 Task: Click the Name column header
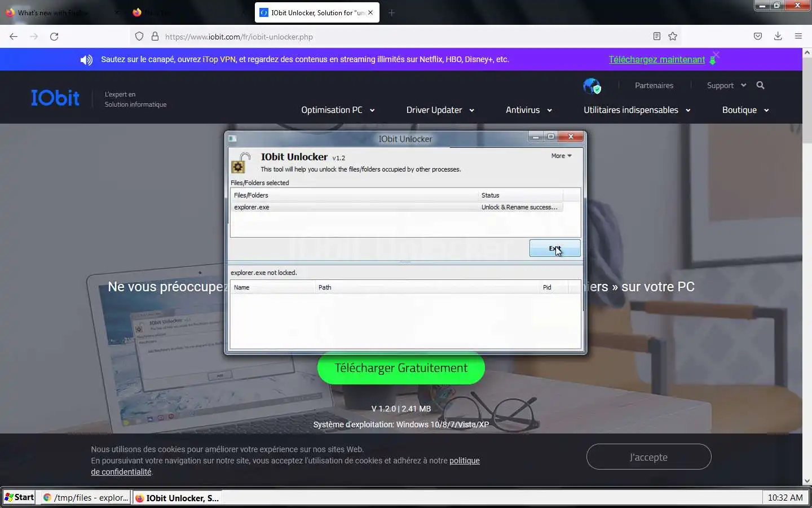273,287
